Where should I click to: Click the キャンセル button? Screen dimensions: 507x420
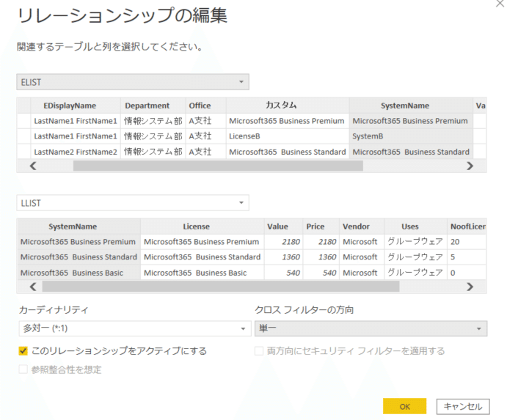[463, 406]
